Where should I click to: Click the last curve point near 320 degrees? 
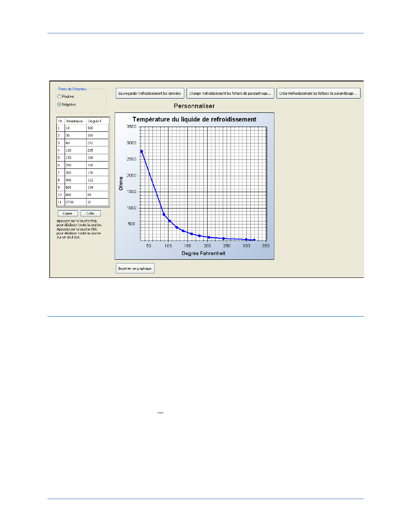point(254,240)
